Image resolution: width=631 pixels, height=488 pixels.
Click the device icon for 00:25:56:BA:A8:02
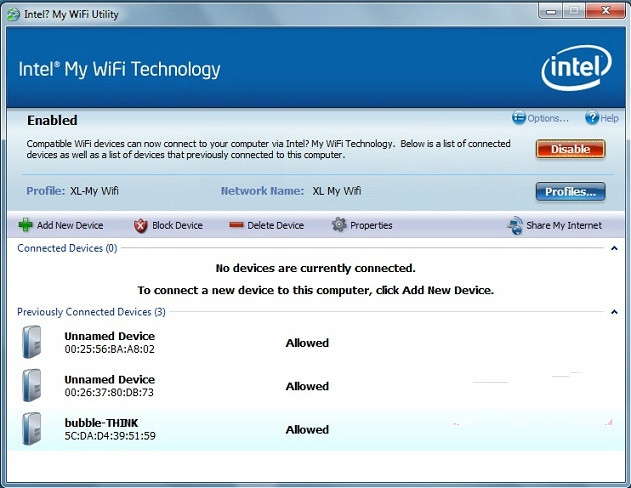[31, 342]
